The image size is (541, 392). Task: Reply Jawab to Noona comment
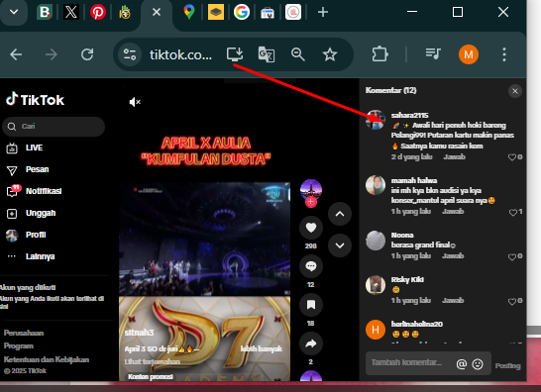click(x=453, y=255)
